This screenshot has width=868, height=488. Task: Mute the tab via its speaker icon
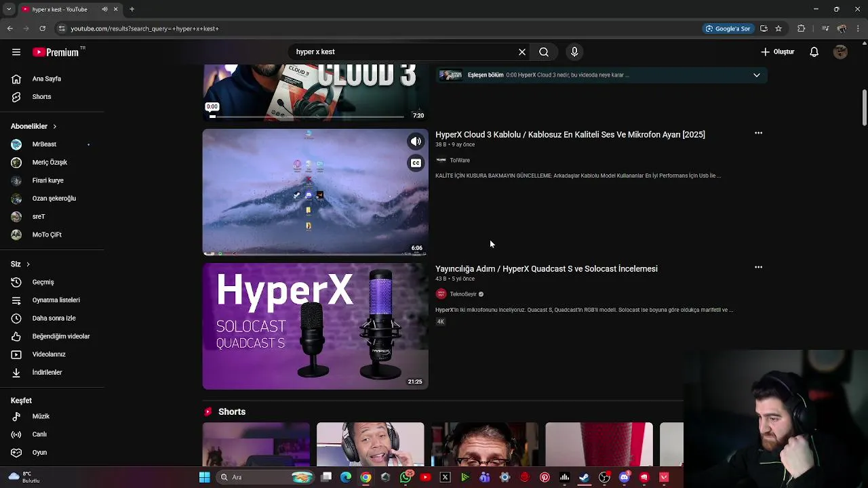pyautogui.click(x=104, y=9)
